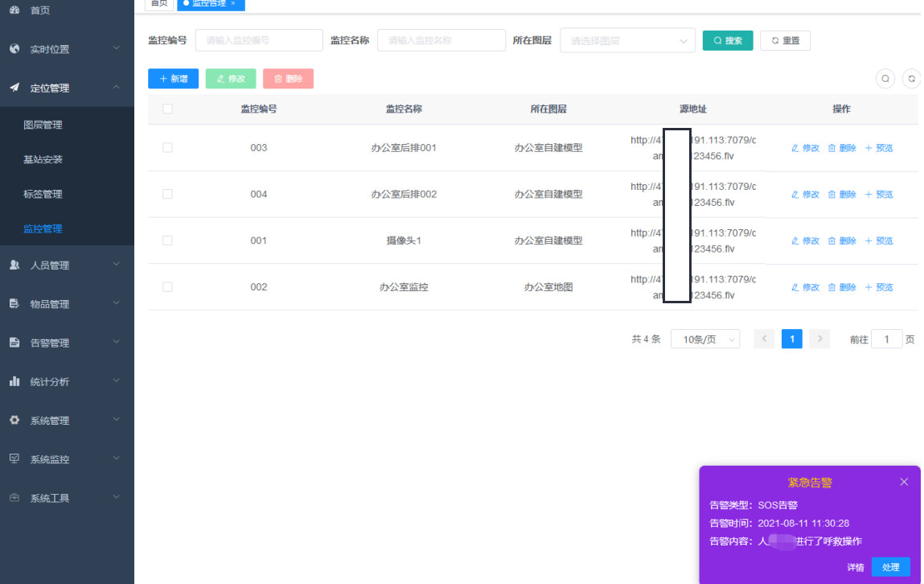Viewport: 924px width, 584px height.
Task: Open the 10条/页 page size dropdown
Action: [x=705, y=339]
